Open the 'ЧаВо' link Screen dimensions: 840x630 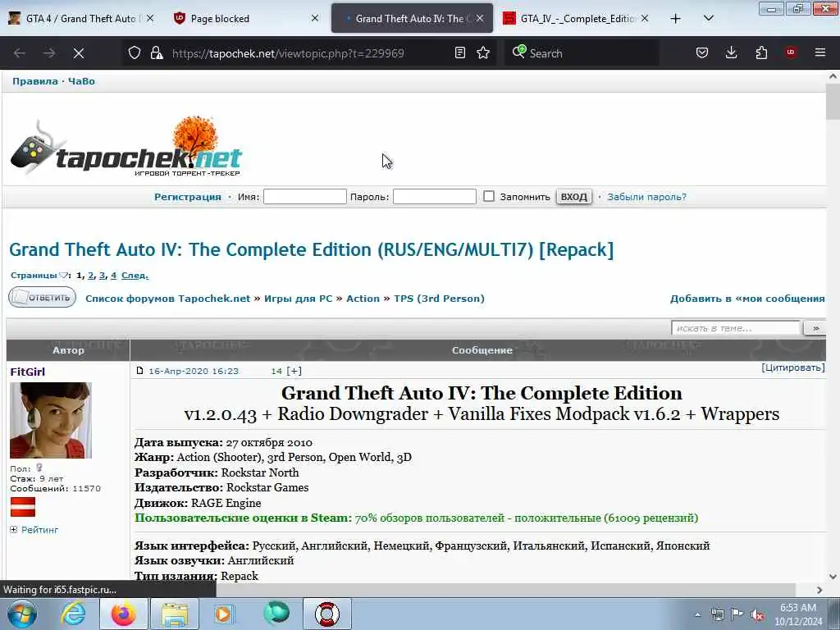click(81, 81)
